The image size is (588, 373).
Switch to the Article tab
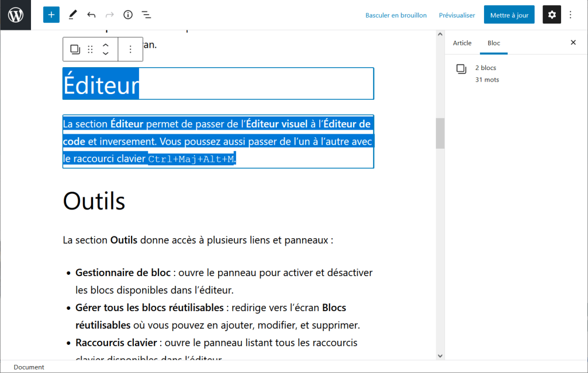[x=462, y=43]
